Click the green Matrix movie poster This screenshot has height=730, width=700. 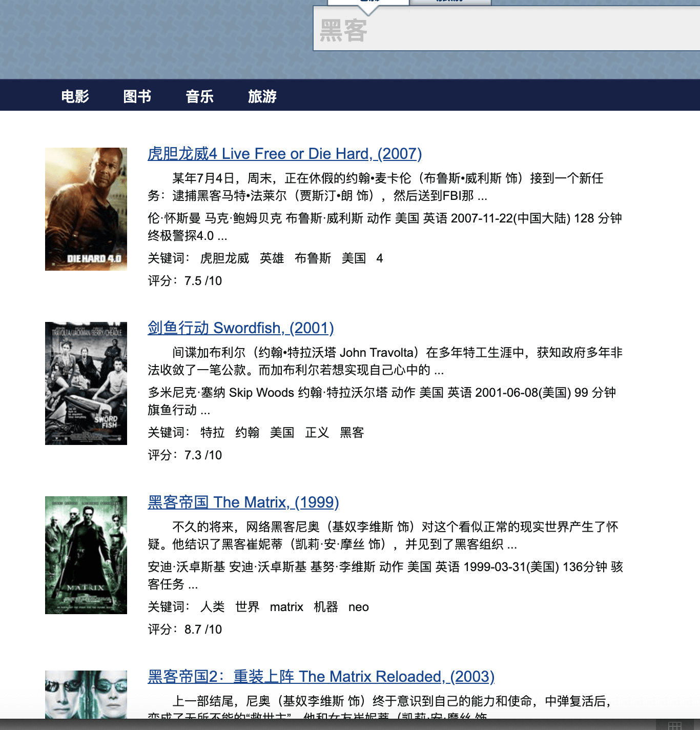(86, 555)
